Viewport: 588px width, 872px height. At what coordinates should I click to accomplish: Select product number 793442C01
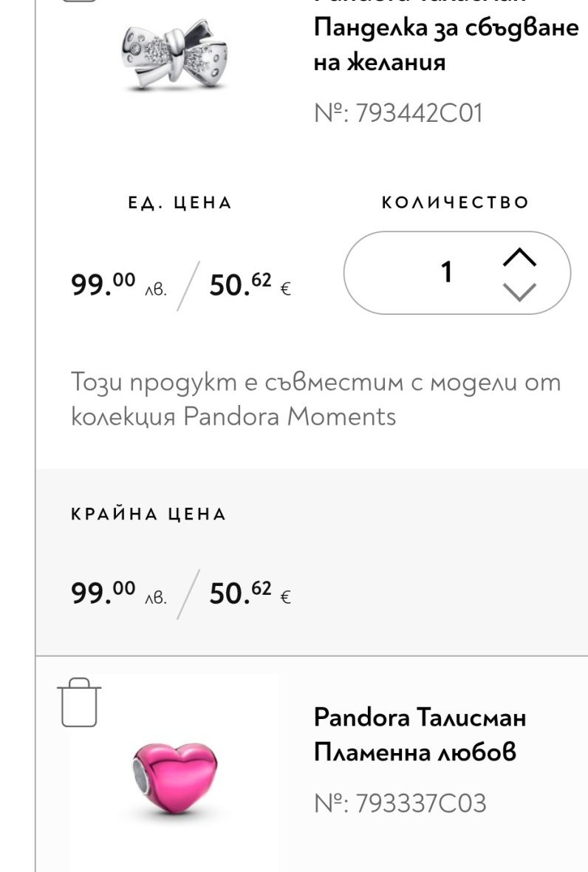(x=397, y=113)
